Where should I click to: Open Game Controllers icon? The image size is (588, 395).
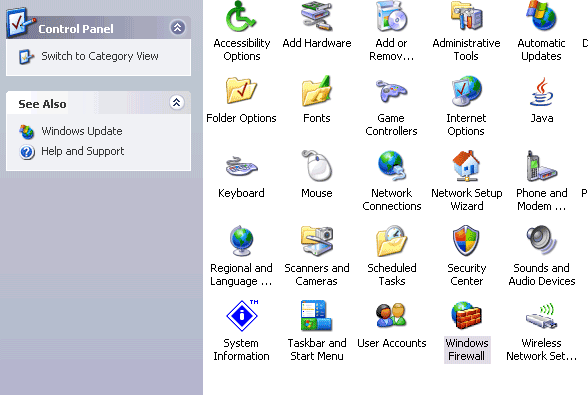[392, 91]
